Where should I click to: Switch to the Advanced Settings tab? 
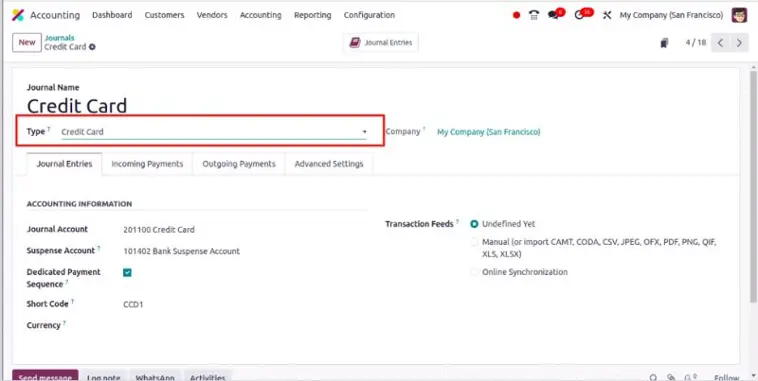[x=329, y=164]
